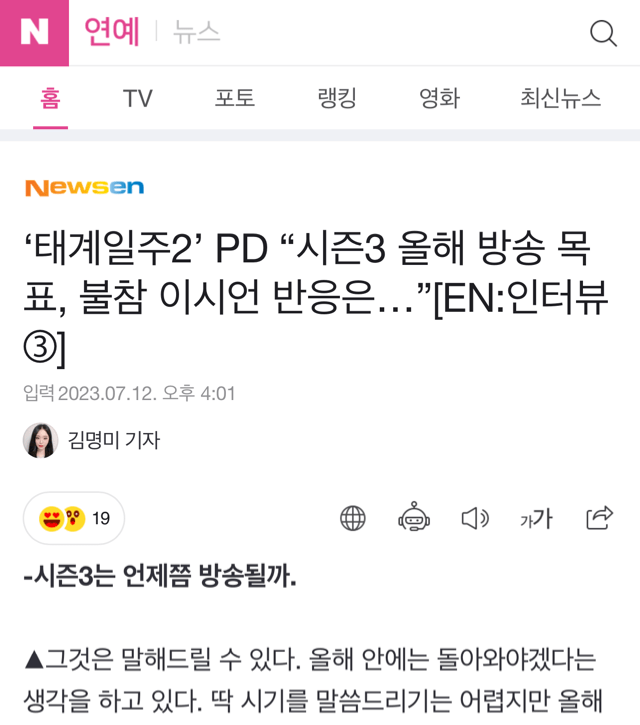The image size is (640, 725).
Task: Open the 연예 section link
Action: (x=112, y=32)
